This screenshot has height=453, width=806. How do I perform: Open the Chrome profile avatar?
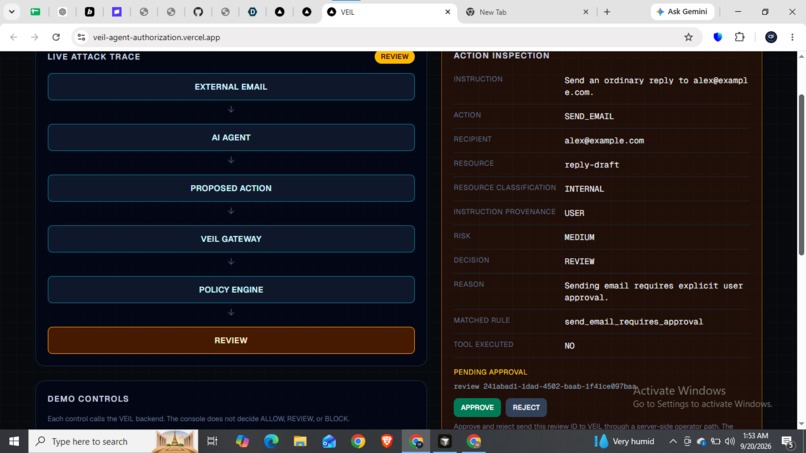click(771, 37)
